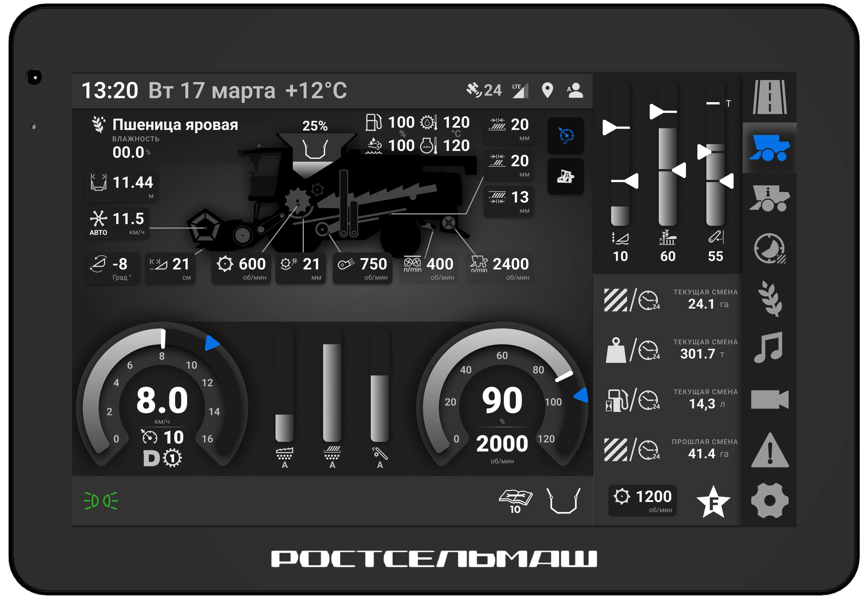Click the date Вт 17 марта

click(212, 90)
